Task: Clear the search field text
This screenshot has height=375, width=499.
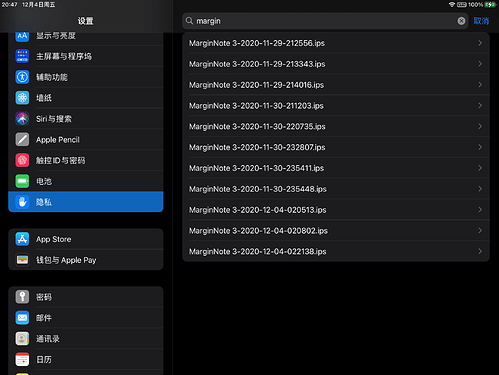Action: (461, 21)
